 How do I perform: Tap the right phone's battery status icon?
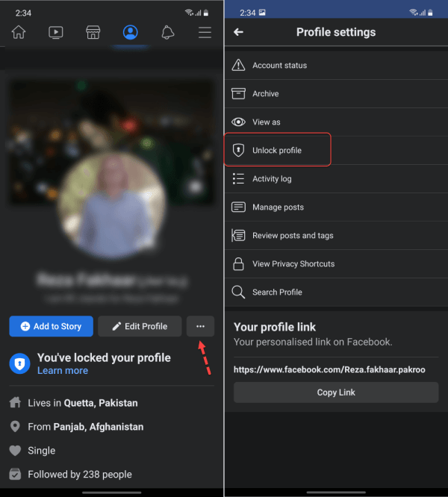pyautogui.click(x=430, y=13)
